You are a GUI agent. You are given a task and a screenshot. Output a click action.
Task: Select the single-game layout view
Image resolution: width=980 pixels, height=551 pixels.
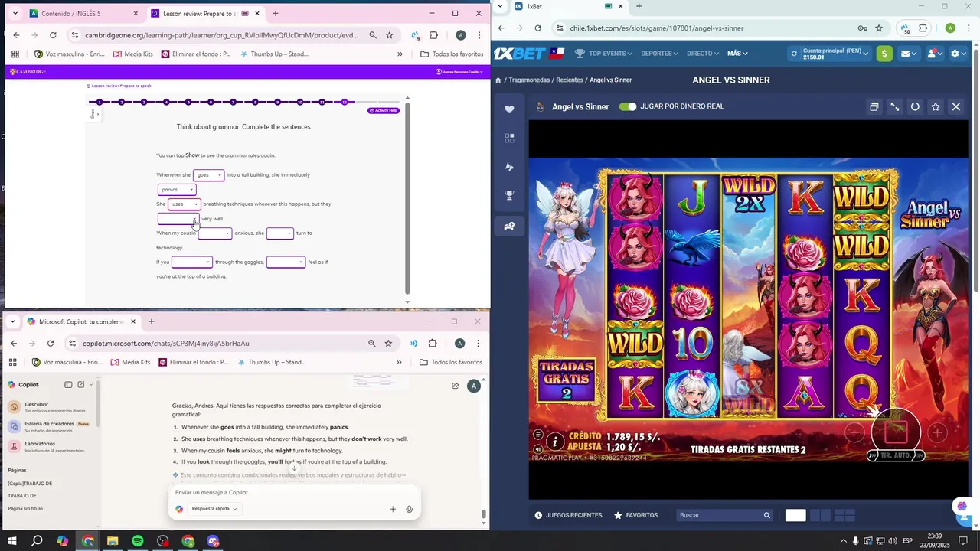coord(795,515)
